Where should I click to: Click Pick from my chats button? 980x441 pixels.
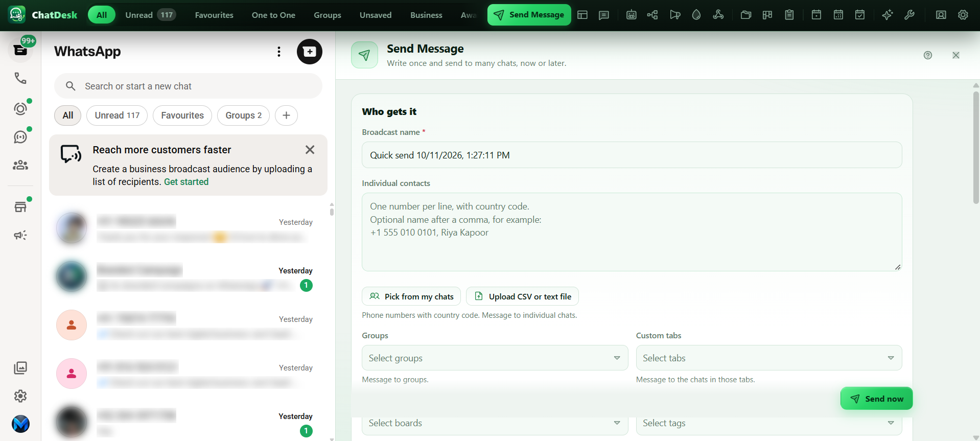411,296
